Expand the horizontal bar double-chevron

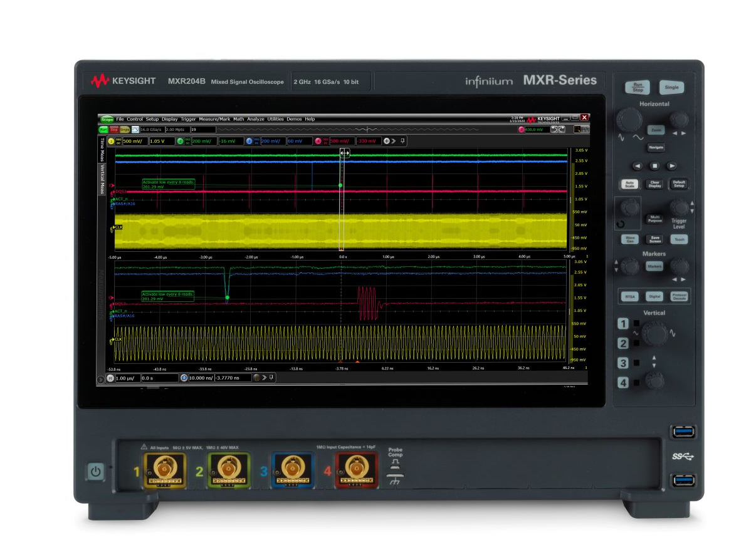(265, 378)
